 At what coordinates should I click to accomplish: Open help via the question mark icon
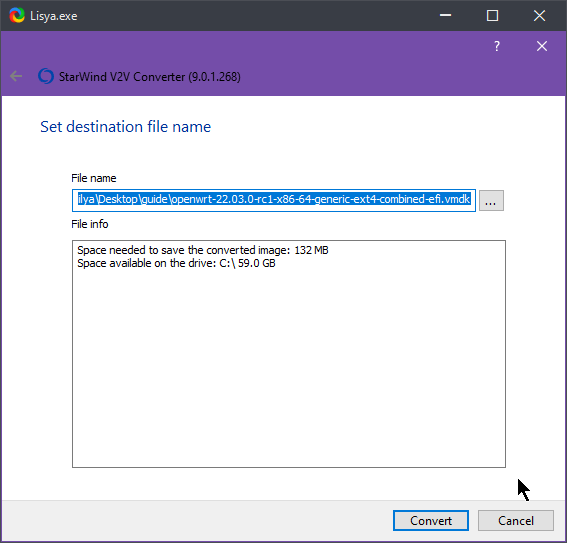coord(497,46)
